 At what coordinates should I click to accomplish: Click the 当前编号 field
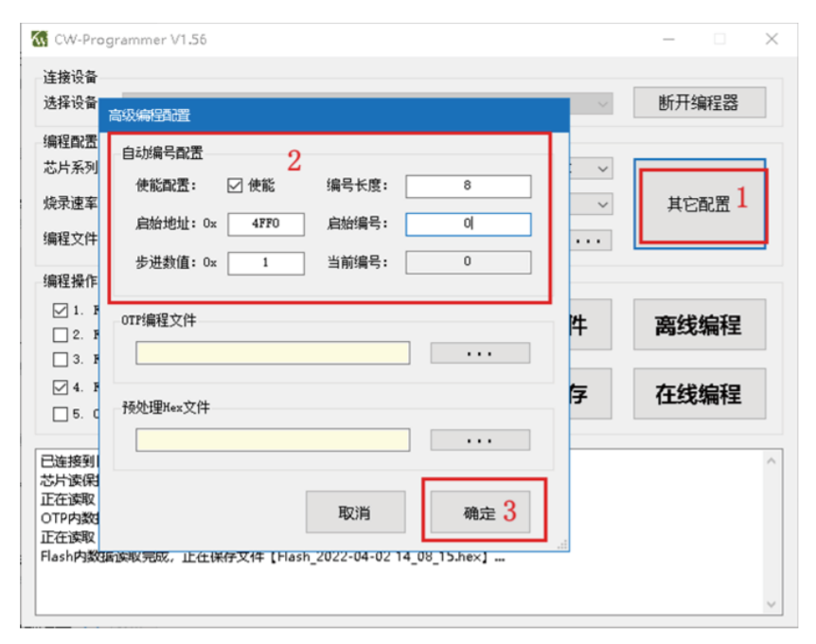click(x=469, y=262)
